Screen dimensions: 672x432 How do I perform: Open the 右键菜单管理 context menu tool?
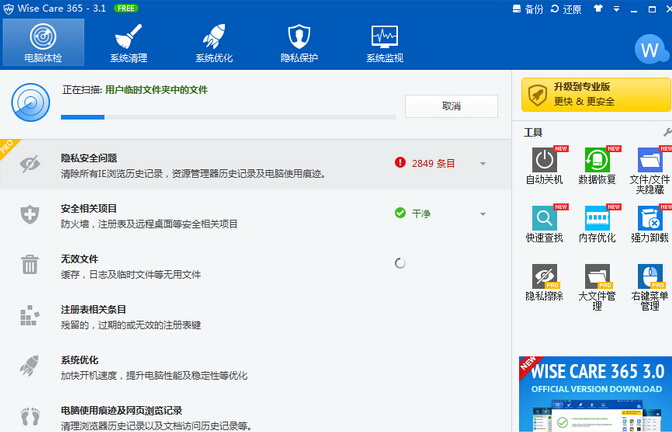650,287
